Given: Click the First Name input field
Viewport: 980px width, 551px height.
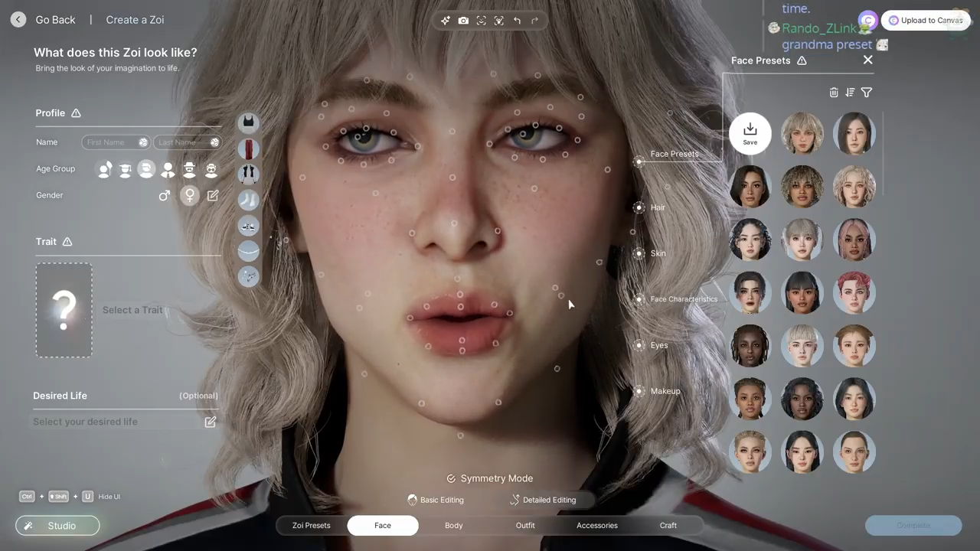Looking at the screenshot, I should click(116, 142).
